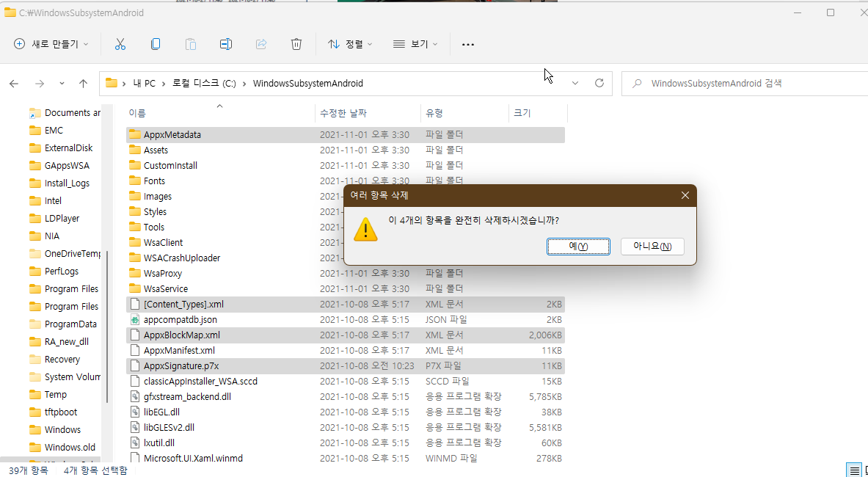Select the Rename icon in the toolbar
868x477 pixels.
click(225, 44)
